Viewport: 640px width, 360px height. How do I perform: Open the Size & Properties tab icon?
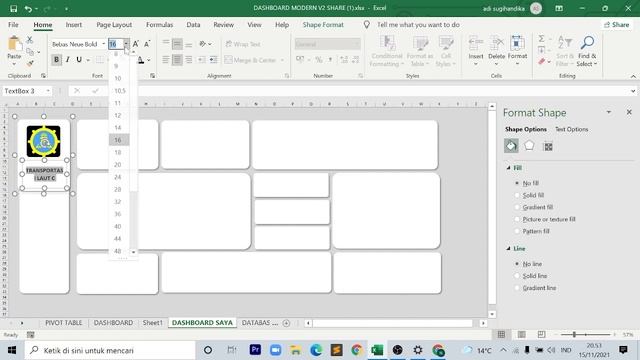click(x=548, y=146)
